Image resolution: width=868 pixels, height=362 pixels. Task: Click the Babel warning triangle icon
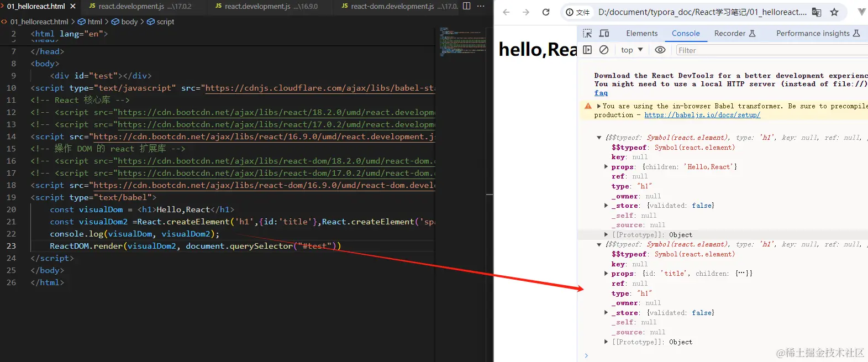point(588,106)
